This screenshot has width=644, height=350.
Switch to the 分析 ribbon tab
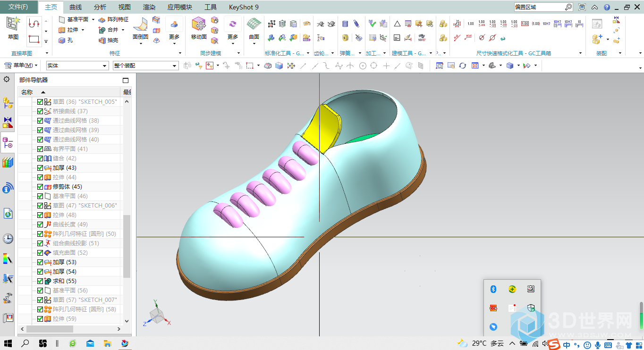(x=100, y=7)
